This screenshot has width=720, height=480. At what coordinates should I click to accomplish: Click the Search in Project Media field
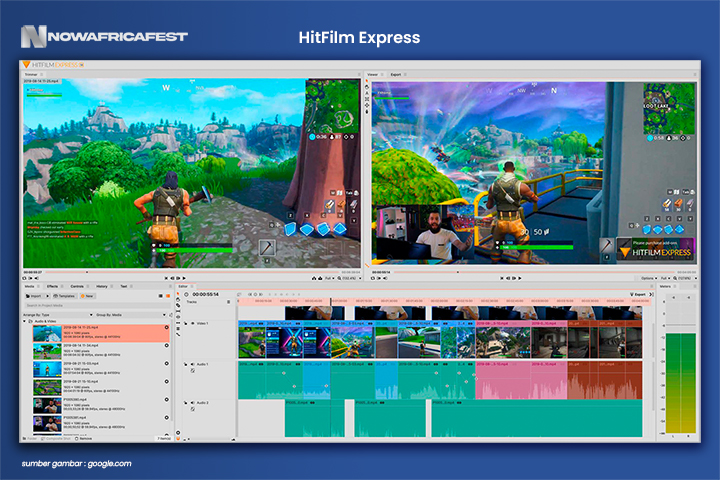point(96,305)
